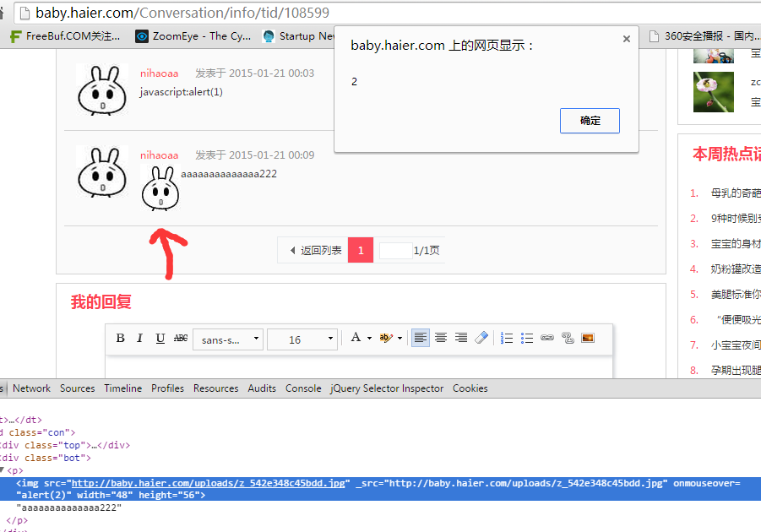Open the ZoomEye bookmark
761x532 pixels.
193,36
